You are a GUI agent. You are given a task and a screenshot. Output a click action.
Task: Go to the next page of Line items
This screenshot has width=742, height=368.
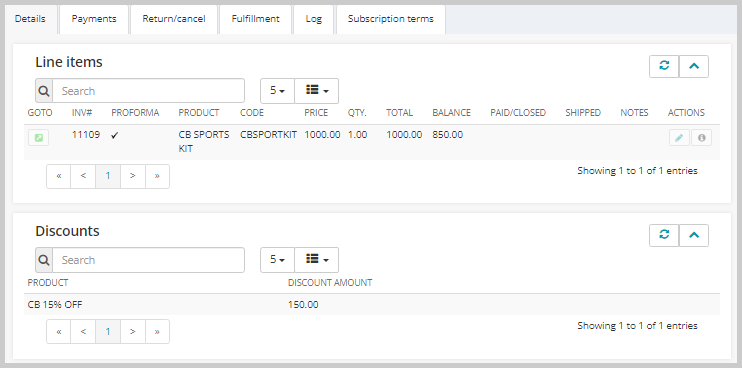click(x=132, y=176)
